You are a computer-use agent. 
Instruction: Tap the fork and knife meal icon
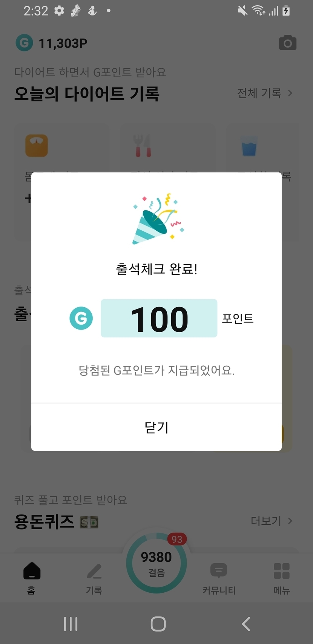pyautogui.click(x=142, y=146)
